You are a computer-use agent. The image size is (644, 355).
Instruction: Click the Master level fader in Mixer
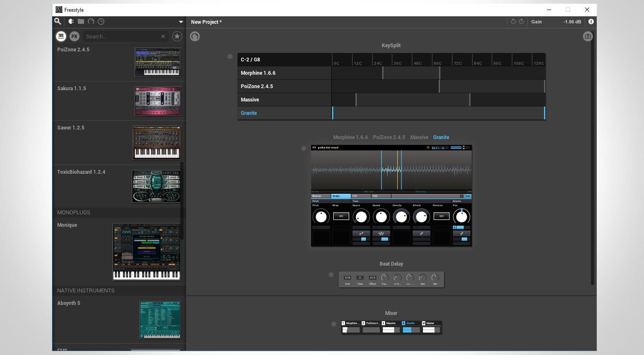click(x=430, y=330)
